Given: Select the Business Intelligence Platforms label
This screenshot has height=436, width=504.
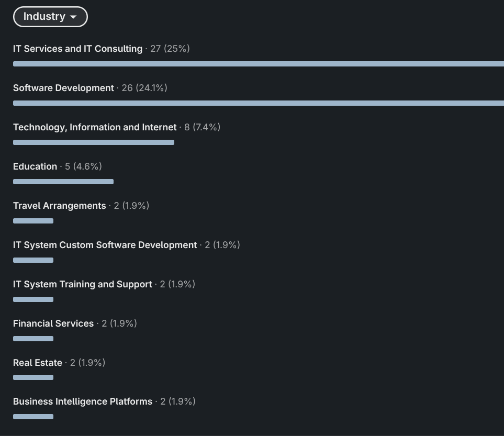Looking at the screenshot, I should pyautogui.click(x=82, y=401).
